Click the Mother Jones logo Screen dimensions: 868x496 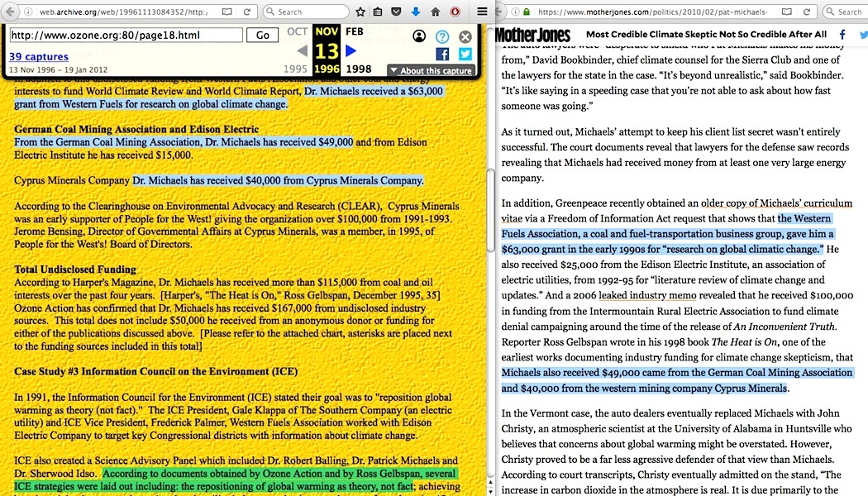pyautogui.click(x=533, y=35)
